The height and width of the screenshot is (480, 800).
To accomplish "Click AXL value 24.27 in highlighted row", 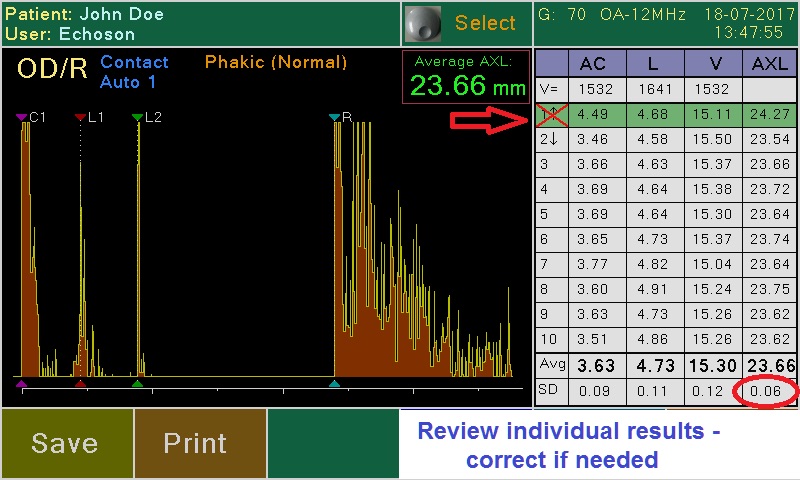I will (769, 114).
